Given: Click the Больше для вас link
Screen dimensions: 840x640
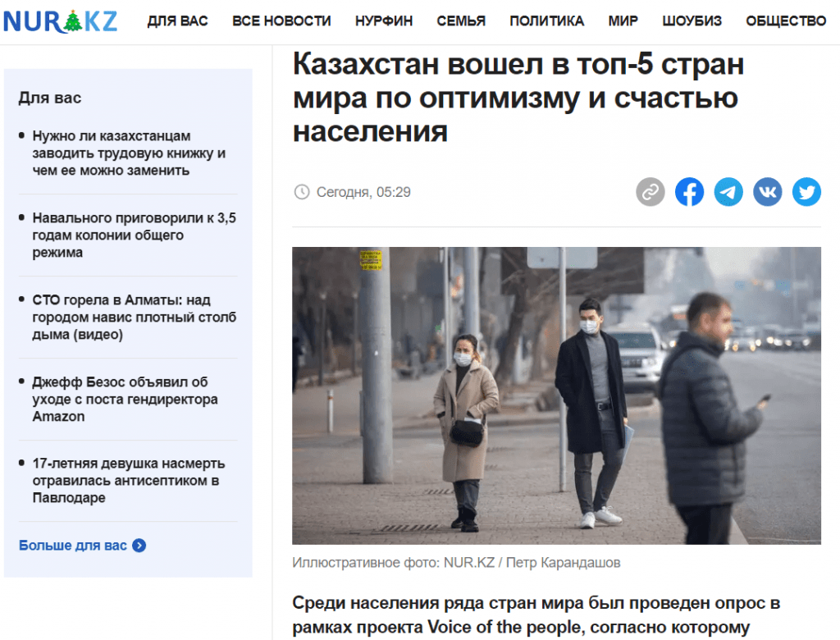Looking at the screenshot, I should (x=73, y=545).
